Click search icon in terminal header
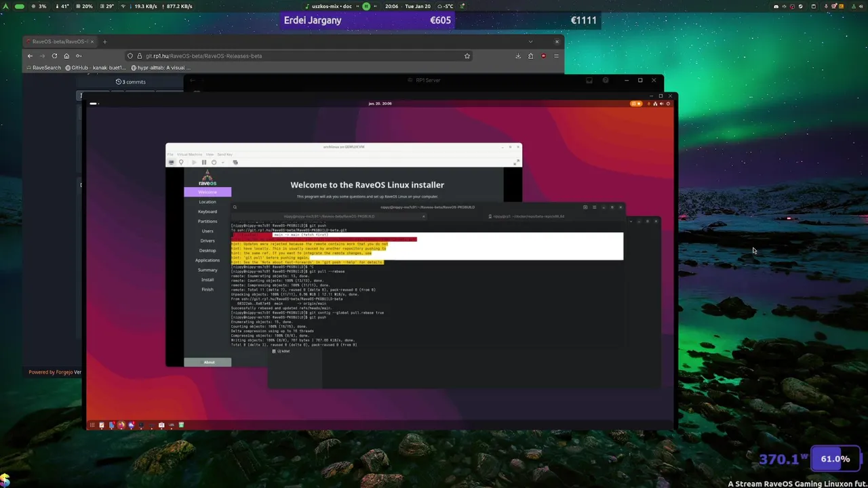868x488 pixels. 235,207
